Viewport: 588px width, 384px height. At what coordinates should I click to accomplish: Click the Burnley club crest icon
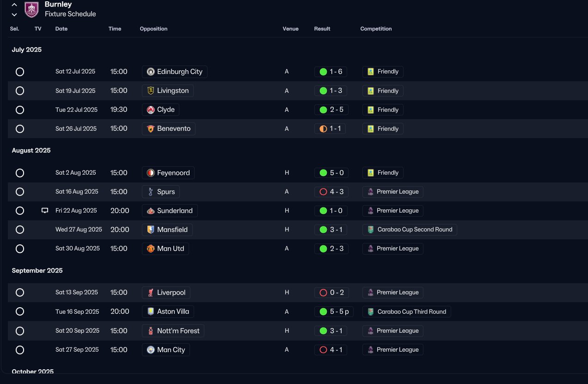31,9
